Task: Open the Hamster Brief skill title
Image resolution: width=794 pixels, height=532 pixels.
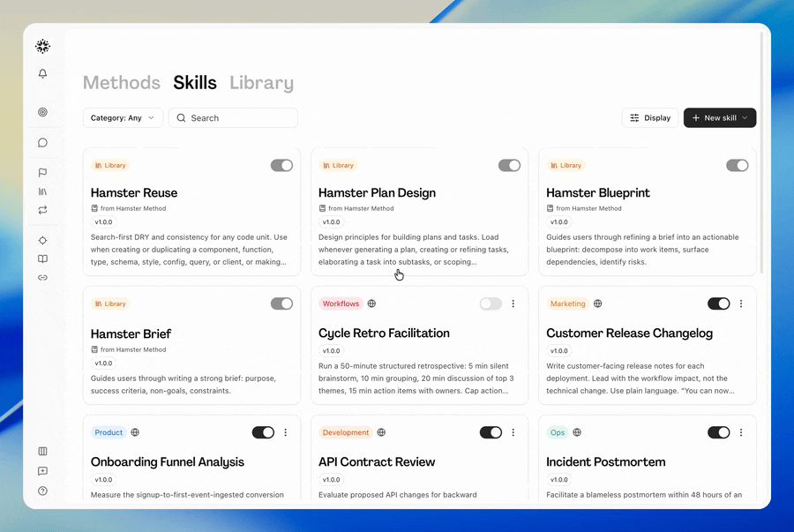Action: tap(131, 334)
